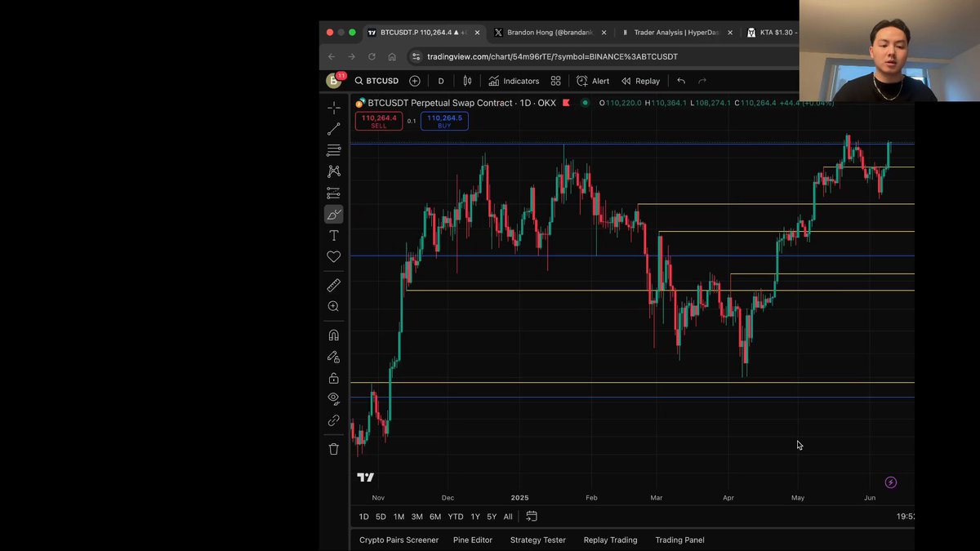Open the Pine Editor tab
This screenshot has height=551, width=980.
pyautogui.click(x=473, y=540)
